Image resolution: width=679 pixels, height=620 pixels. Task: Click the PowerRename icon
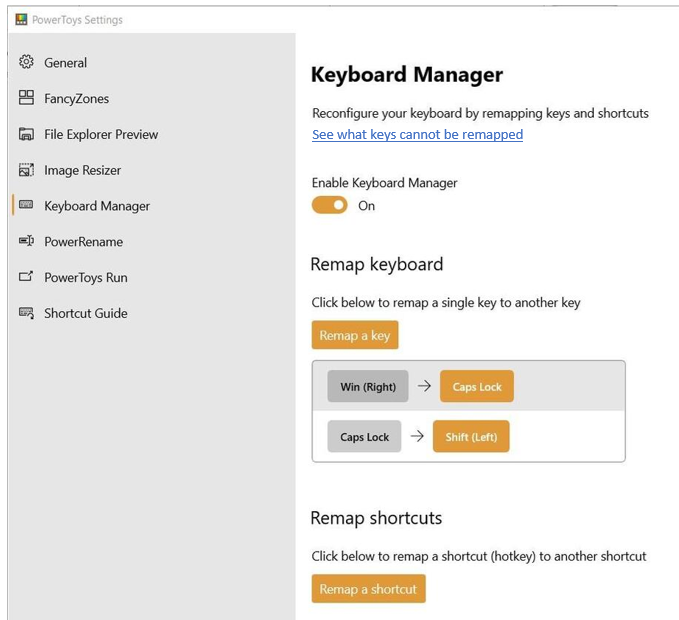(x=26, y=241)
